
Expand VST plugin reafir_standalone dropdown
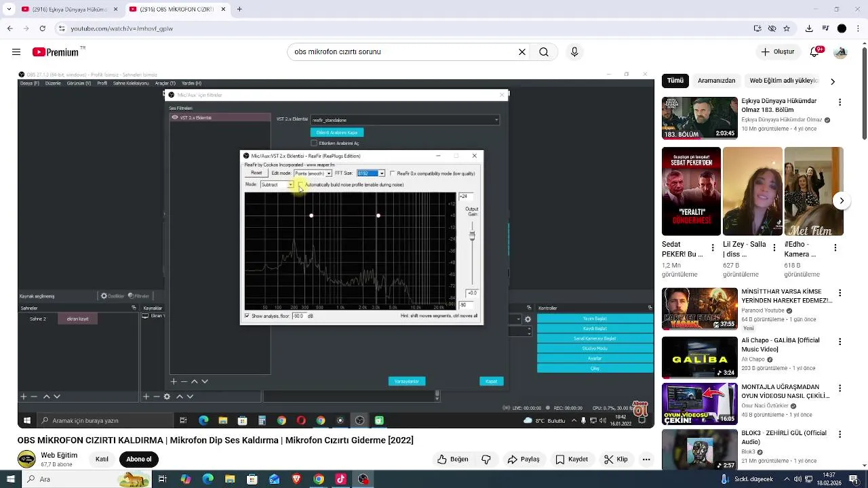[x=405, y=120]
